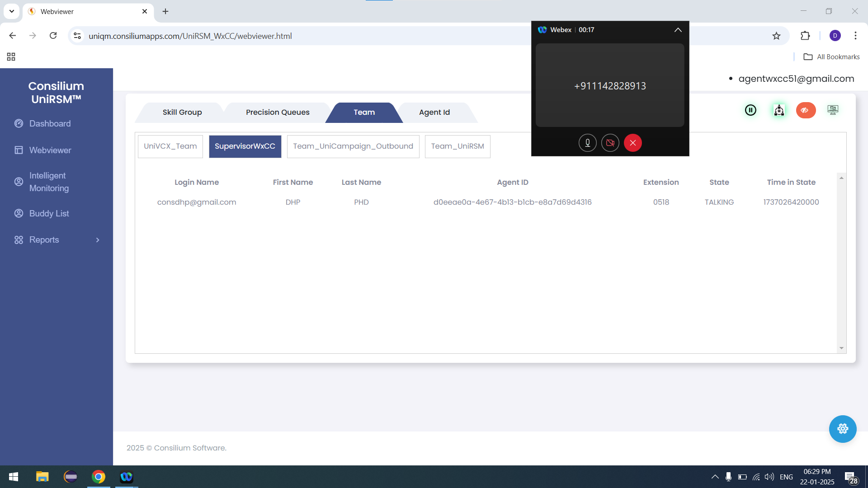Go to Dashboard from sidebar

(x=50, y=123)
